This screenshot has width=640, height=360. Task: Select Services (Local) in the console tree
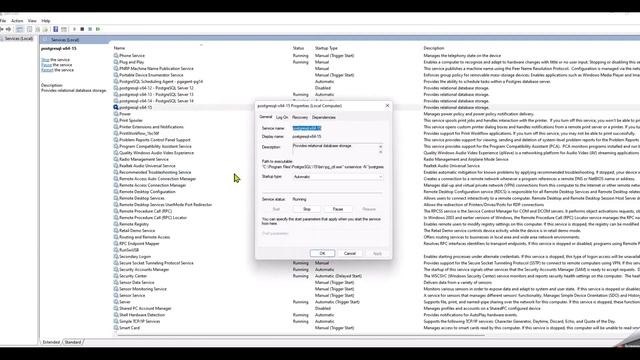click(18, 38)
